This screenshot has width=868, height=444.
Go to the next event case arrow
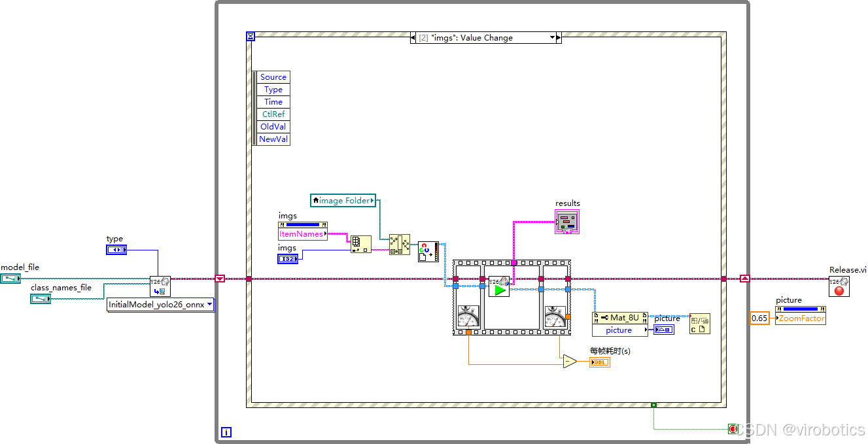558,38
